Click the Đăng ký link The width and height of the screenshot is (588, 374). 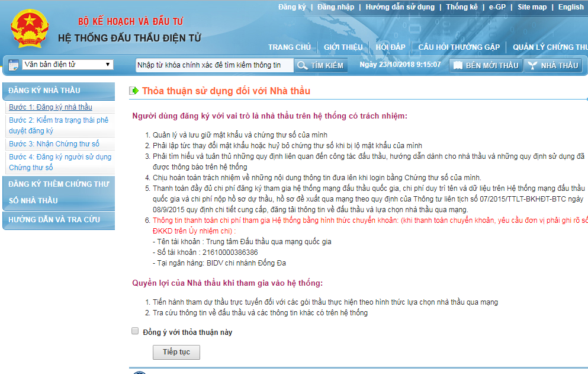pos(292,7)
